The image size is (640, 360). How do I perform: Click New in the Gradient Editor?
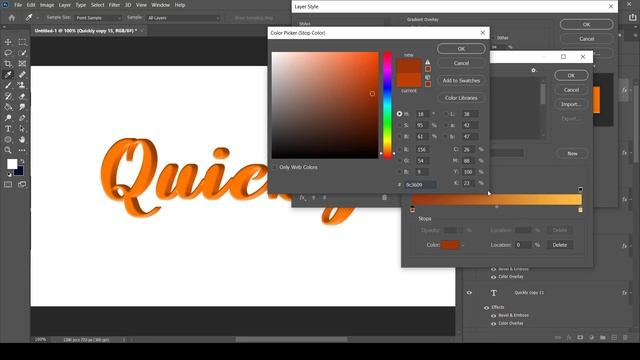coord(572,153)
